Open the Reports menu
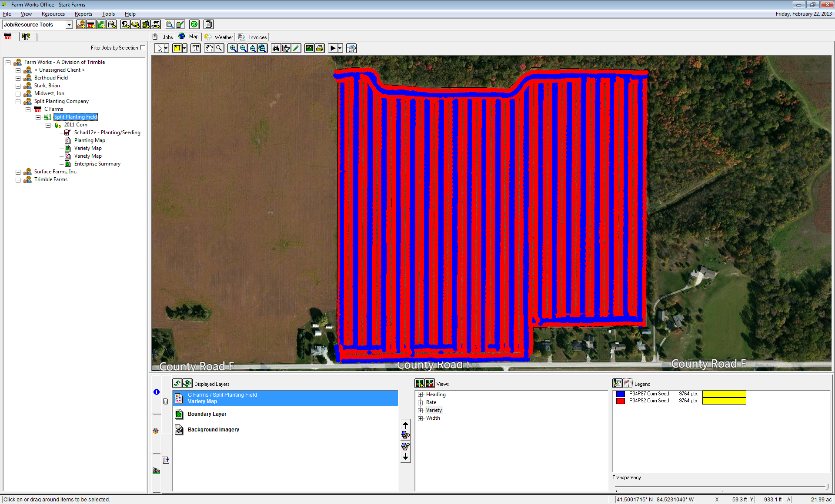Screen dimensions: 835x504 [x=83, y=14]
